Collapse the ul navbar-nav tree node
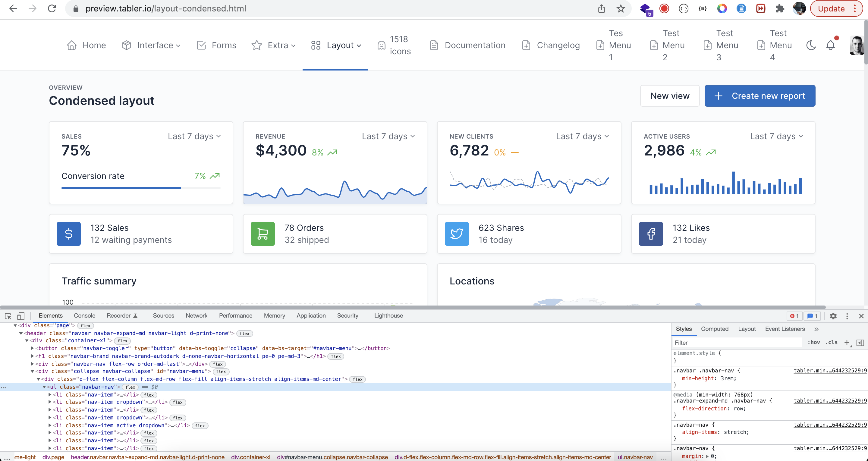868x461 pixels. click(x=44, y=387)
